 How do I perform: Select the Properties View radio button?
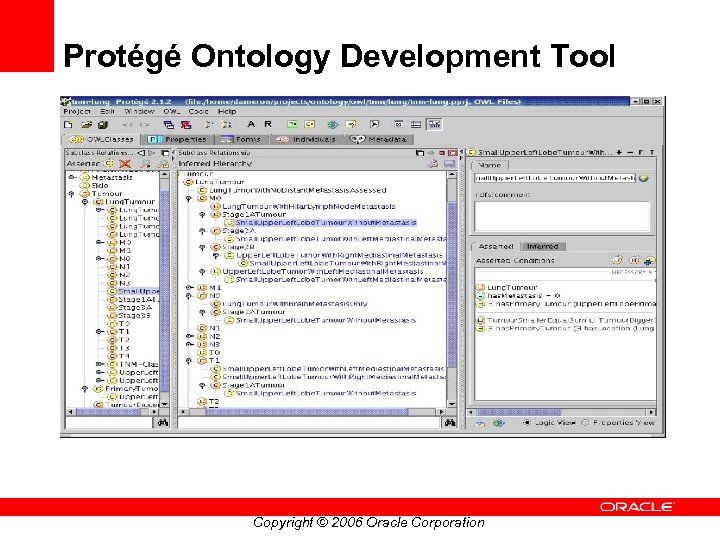(585, 422)
